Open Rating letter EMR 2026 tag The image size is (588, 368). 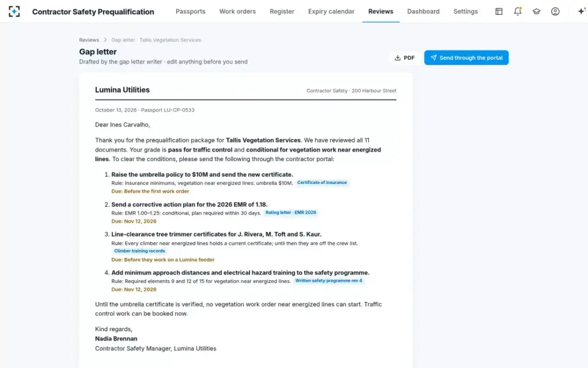point(291,212)
